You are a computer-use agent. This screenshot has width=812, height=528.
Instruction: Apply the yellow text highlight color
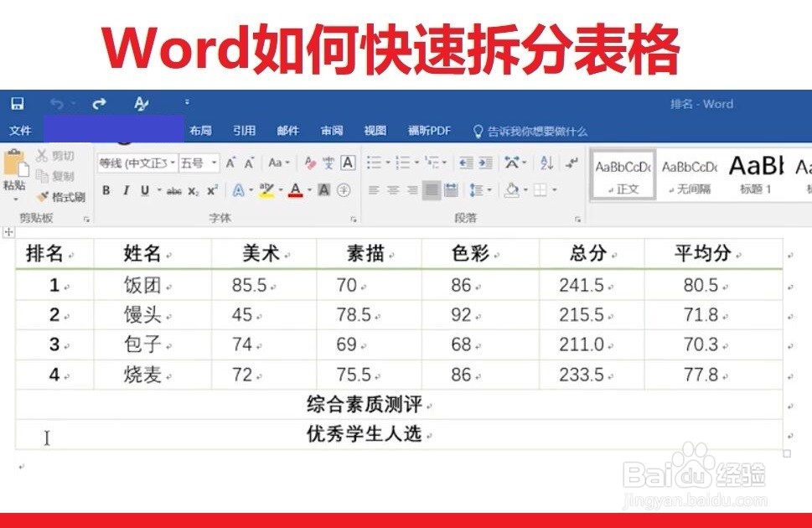coord(266,191)
